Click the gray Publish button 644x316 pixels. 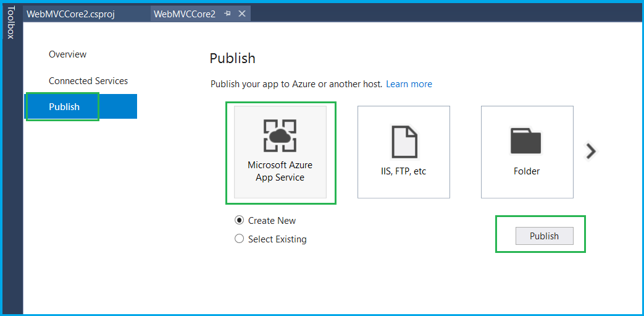tap(544, 236)
